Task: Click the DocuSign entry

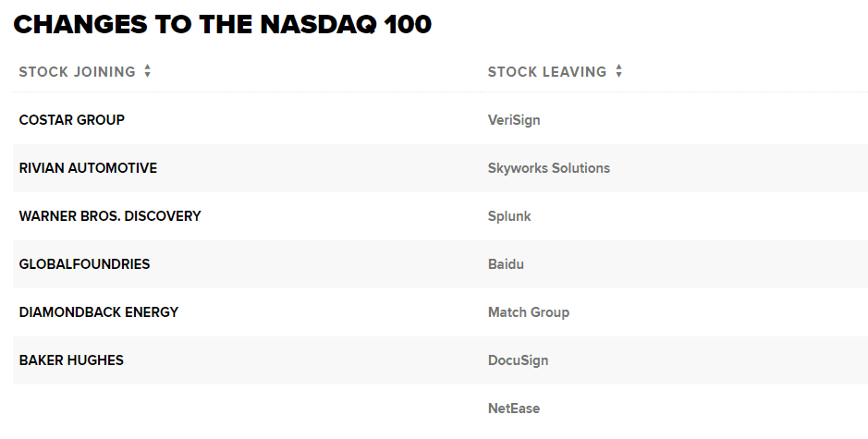Action: tap(518, 361)
